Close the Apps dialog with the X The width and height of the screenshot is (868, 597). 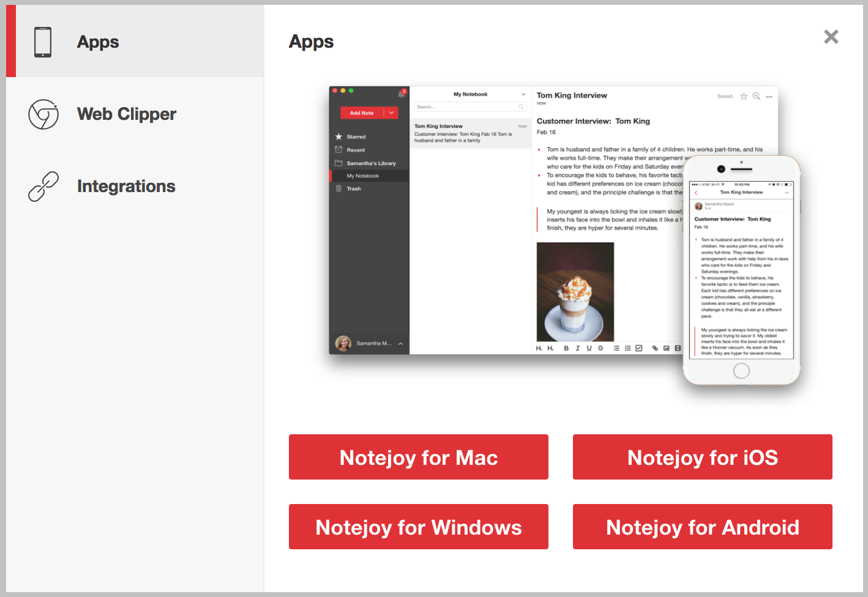coord(831,37)
